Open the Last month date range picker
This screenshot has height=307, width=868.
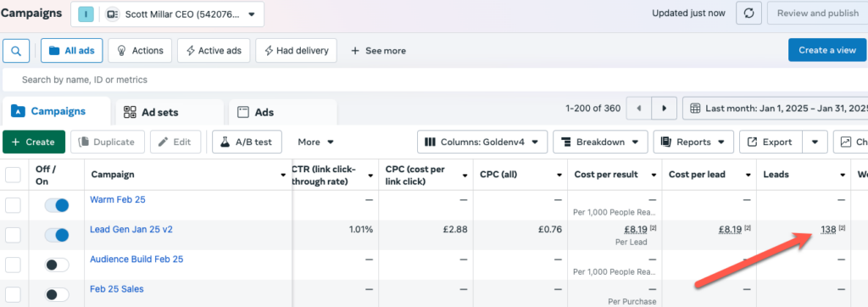point(775,108)
